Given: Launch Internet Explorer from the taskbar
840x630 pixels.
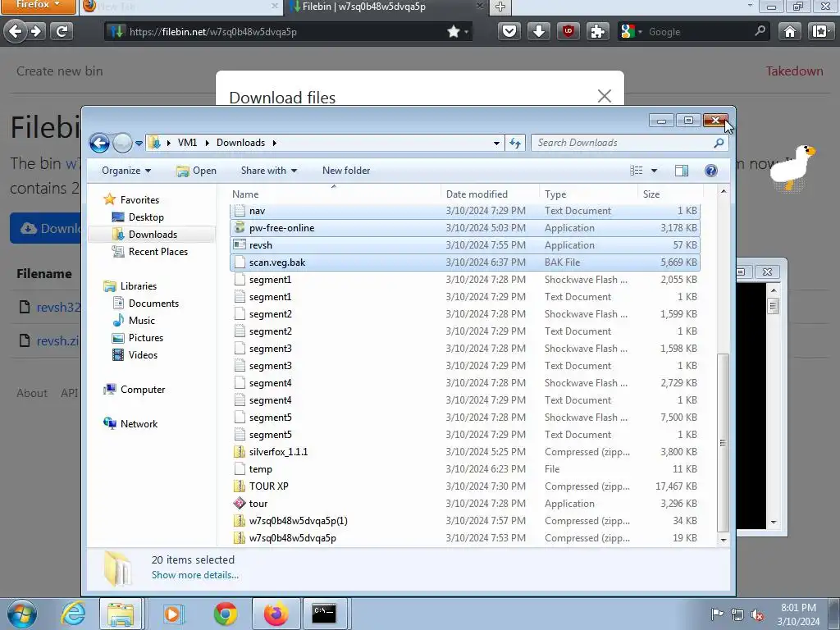Looking at the screenshot, I should tap(73, 614).
